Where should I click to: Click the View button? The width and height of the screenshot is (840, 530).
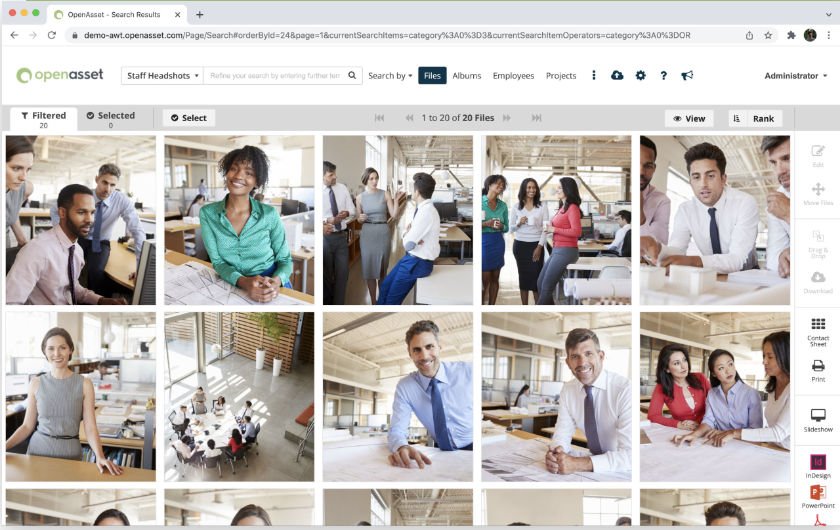[x=689, y=118]
